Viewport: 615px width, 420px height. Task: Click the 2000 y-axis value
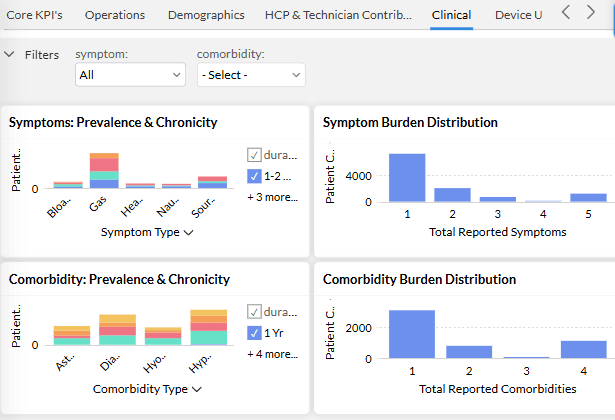(x=358, y=328)
